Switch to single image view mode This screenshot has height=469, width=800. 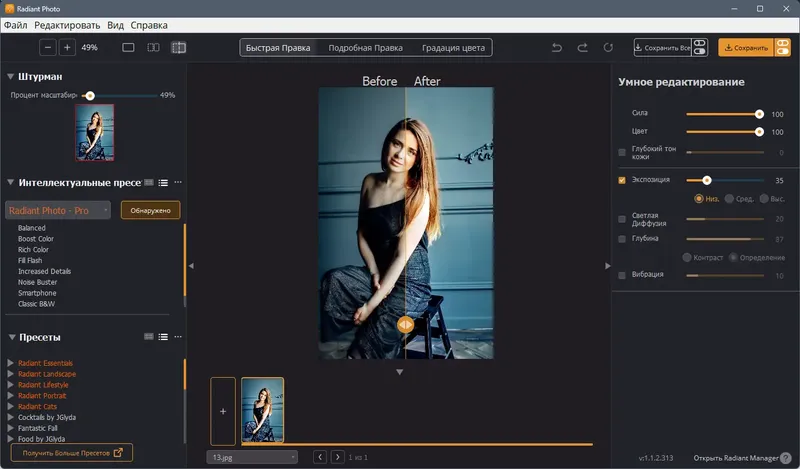click(x=128, y=47)
